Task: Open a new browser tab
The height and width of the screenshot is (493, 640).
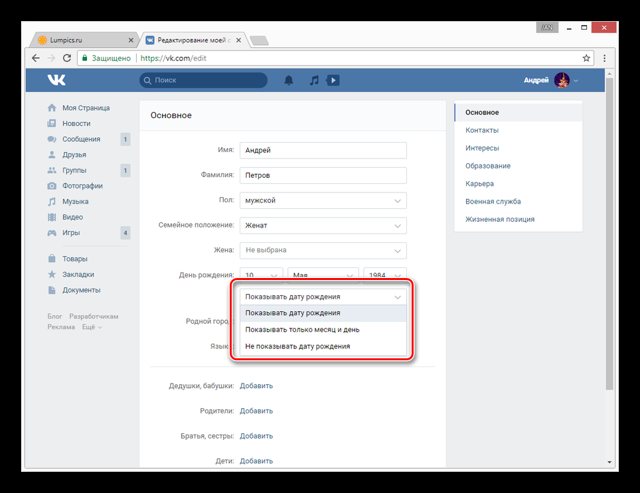Action: pos(259,40)
